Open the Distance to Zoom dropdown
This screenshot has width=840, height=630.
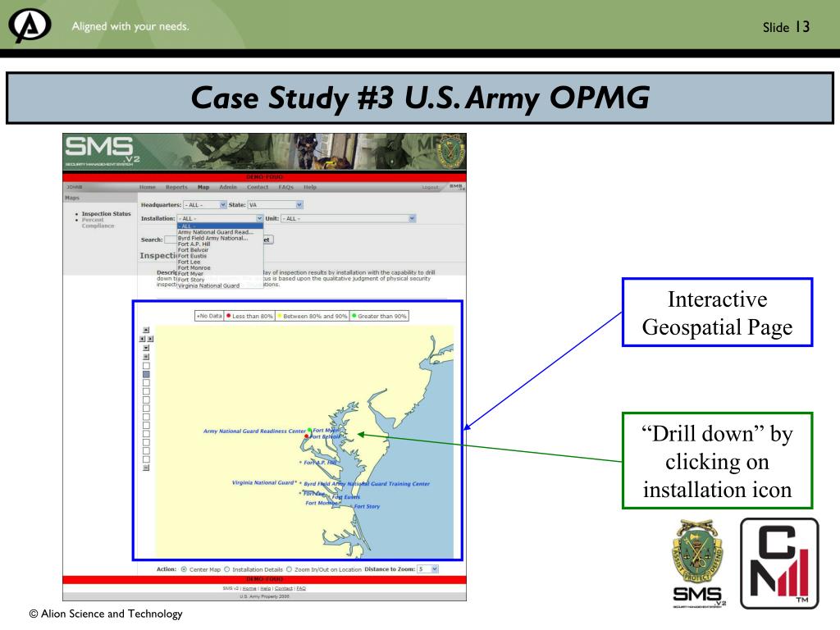(x=428, y=569)
